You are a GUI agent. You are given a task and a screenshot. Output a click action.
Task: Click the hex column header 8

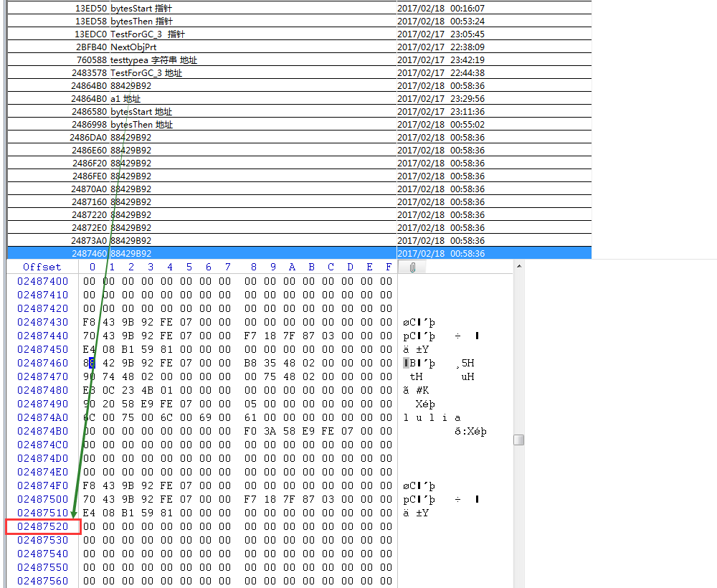[253, 267]
